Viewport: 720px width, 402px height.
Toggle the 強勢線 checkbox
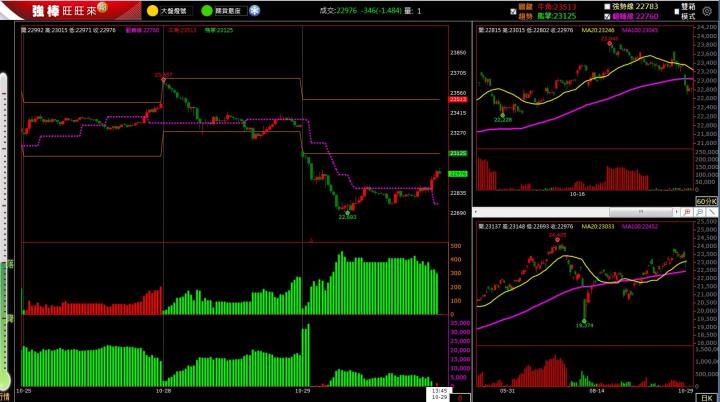[606, 6]
